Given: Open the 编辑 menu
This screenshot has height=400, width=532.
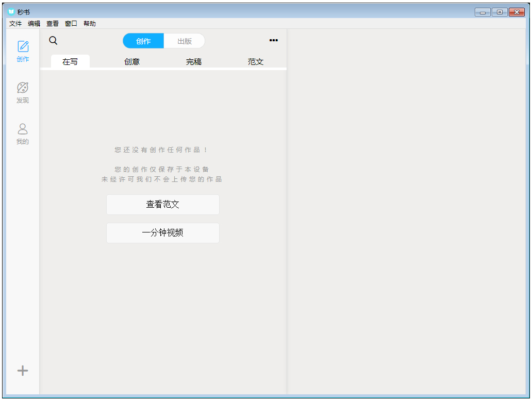Looking at the screenshot, I should tap(34, 23).
